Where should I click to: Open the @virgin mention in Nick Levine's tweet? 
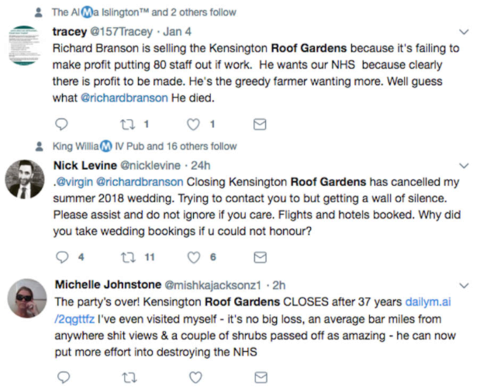[73, 182]
